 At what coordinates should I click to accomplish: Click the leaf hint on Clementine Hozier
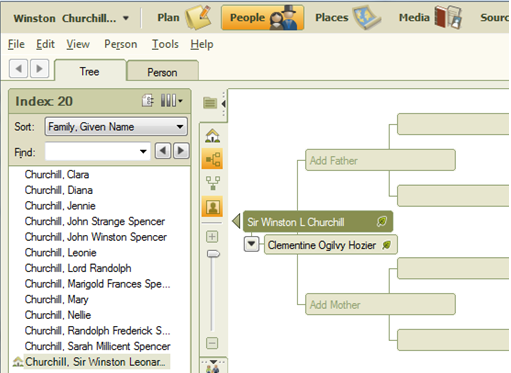[x=386, y=245]
